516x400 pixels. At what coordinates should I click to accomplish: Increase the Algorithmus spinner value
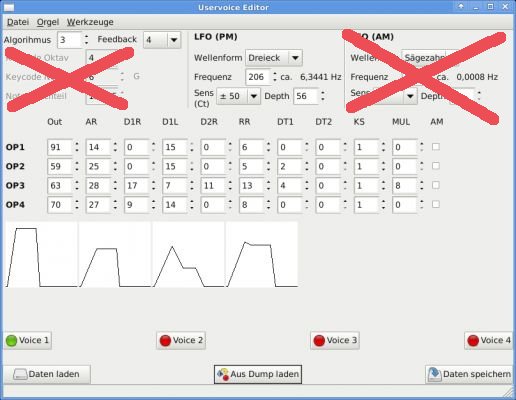[x=87, y=36]
